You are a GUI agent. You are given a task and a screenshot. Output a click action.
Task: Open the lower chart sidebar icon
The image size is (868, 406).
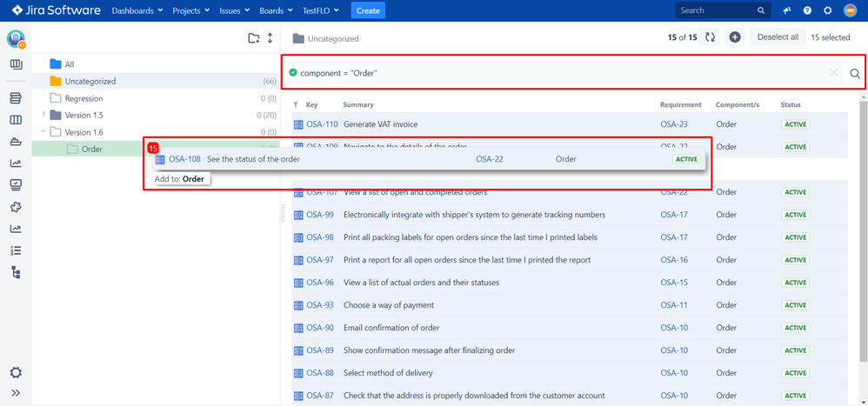click(x=16, y=229)
